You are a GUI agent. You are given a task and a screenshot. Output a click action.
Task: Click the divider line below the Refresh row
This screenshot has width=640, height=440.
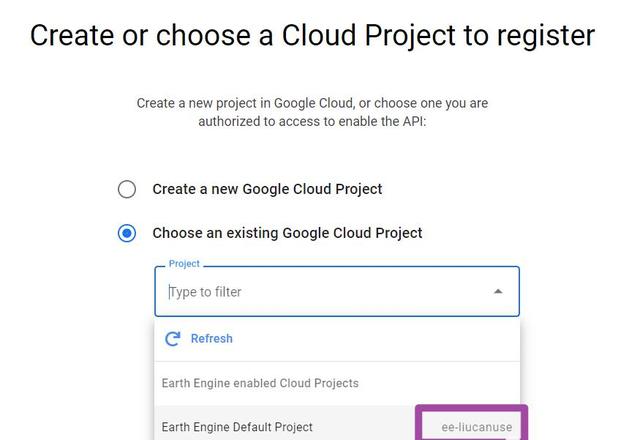click(x=338, y=361)
